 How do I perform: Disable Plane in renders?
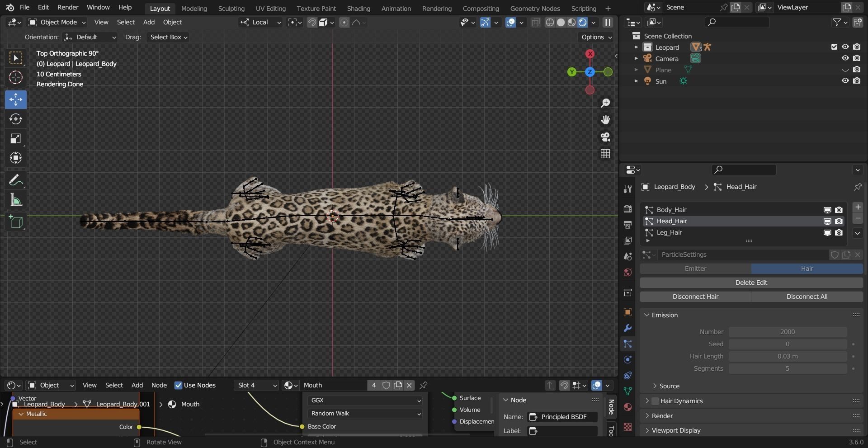(x=857, y=69)
